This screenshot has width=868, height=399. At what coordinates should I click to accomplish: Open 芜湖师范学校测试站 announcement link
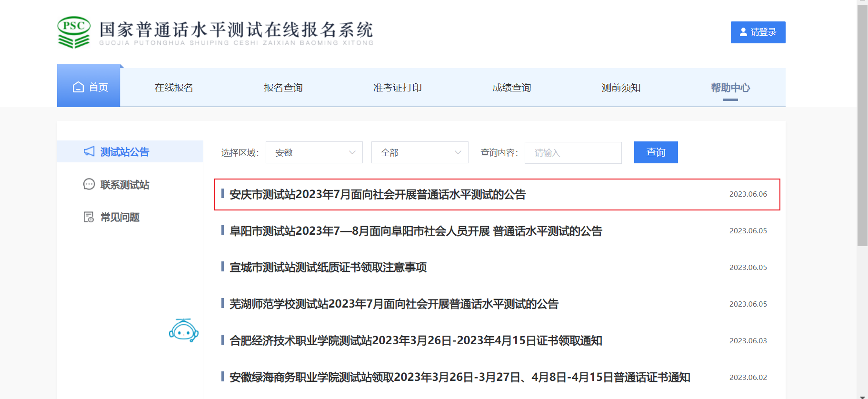pyautogui.click(x=394, y=304)
